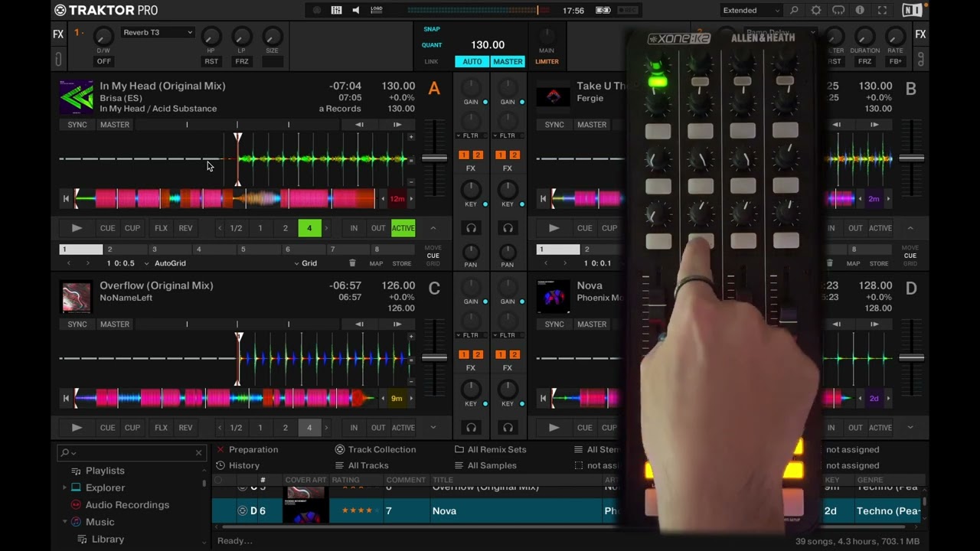Set Deck A loop IN point
This screenshot has width=980, height=551.
pos(354,228)
